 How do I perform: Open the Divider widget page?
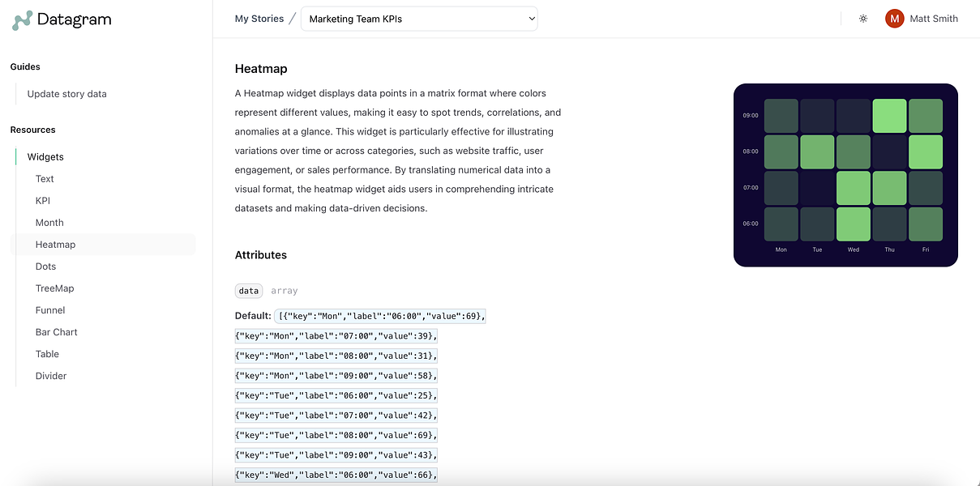click(51, 376)
